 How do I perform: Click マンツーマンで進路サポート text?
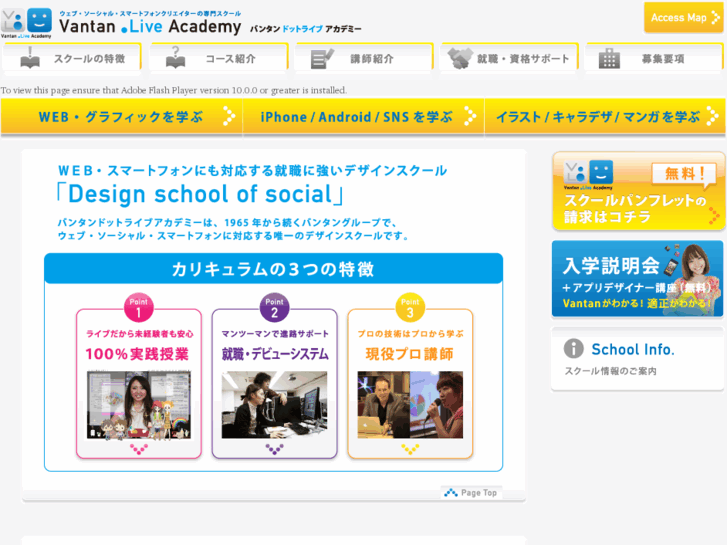[x=275, y=333]
